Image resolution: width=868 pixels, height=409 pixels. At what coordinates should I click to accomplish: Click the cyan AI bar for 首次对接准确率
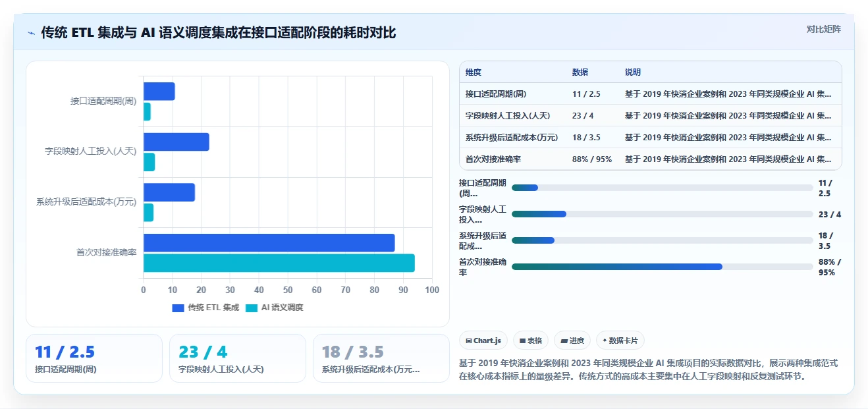tap(279, 263)
